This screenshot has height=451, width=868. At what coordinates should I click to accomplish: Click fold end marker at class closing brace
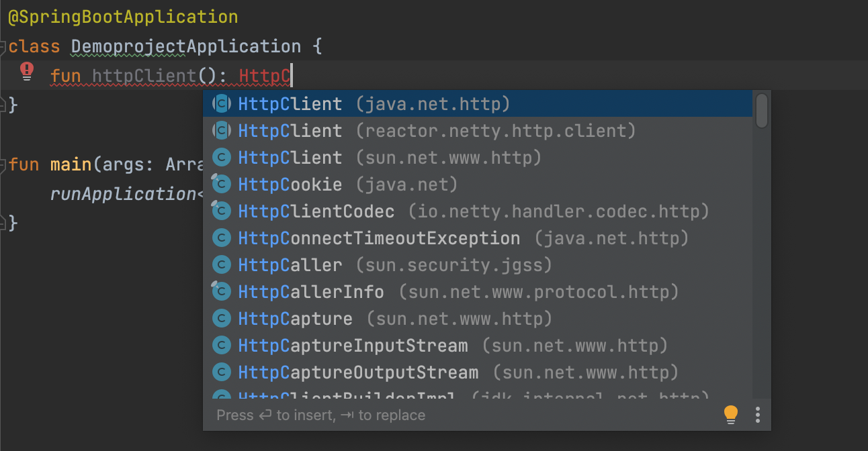point(3,105)
